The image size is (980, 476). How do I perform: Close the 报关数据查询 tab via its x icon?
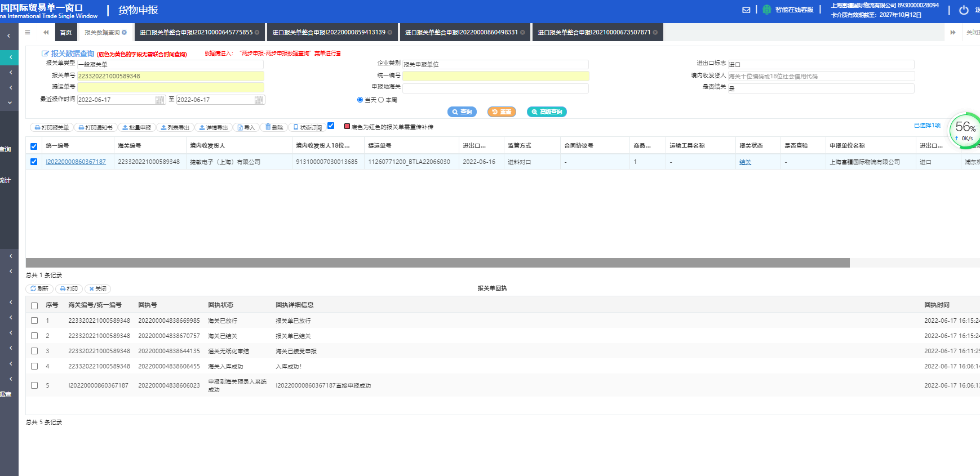click(x=124, y=32)
